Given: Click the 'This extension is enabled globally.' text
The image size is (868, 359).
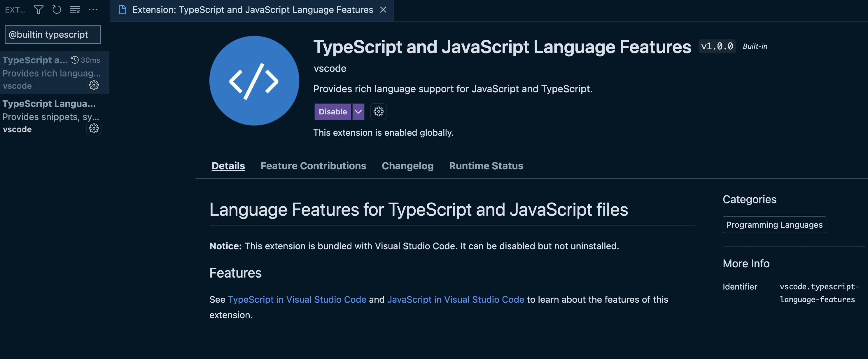Looking at the screenshot, I should tap(383, 133).
